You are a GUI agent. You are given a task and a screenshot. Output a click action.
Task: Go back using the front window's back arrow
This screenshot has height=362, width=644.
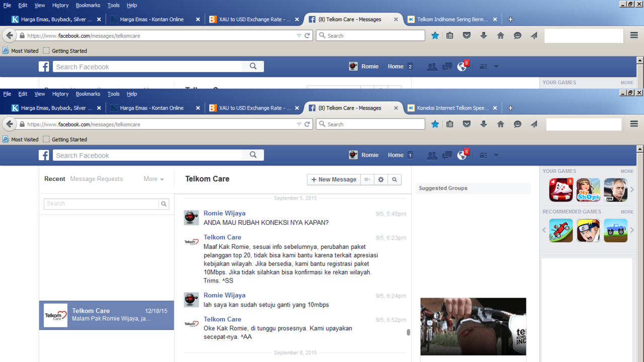point(10,124)
